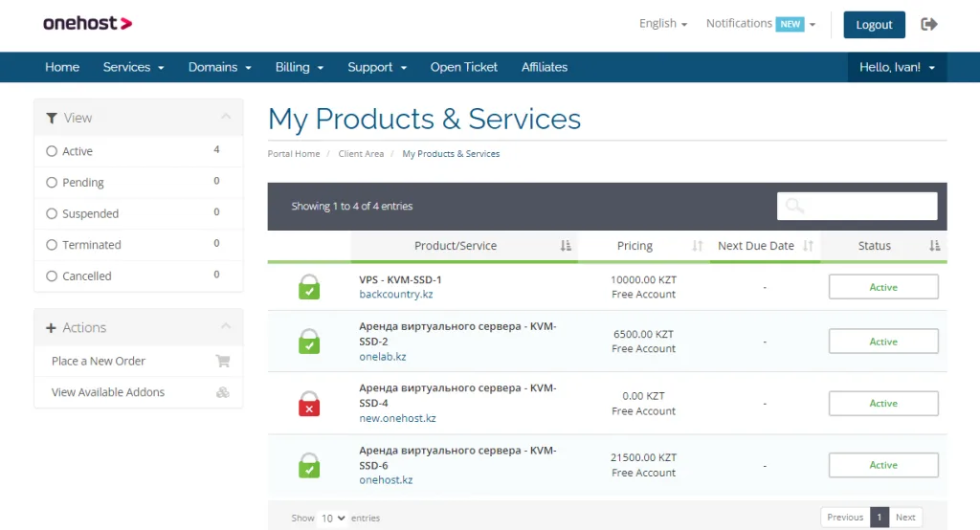This screenshot has width=980, height=530.
Task: Click page 1 in pagination
Action: coord(880,517)
